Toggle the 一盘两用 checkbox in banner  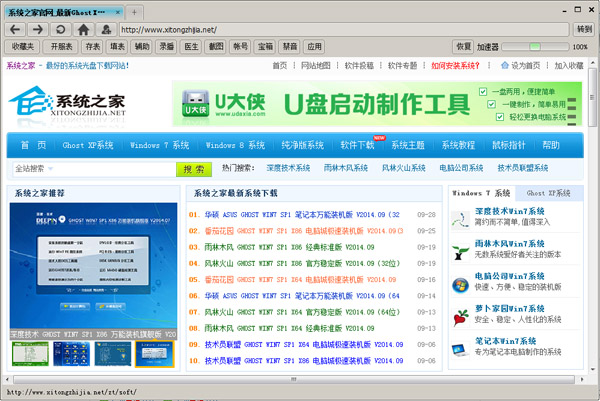(484, 90)
